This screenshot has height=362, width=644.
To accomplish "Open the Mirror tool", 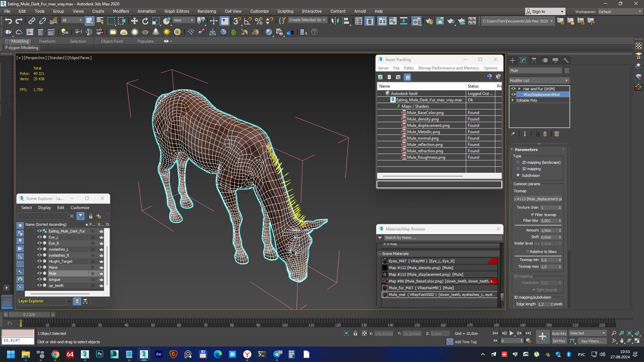I will click(x=335, y=21).
